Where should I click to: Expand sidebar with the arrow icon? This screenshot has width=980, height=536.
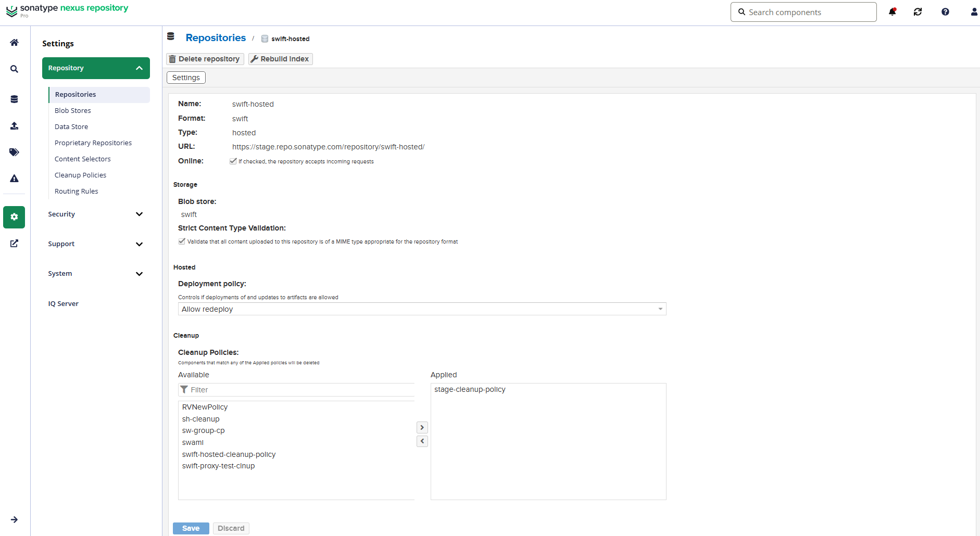point(14,519)
